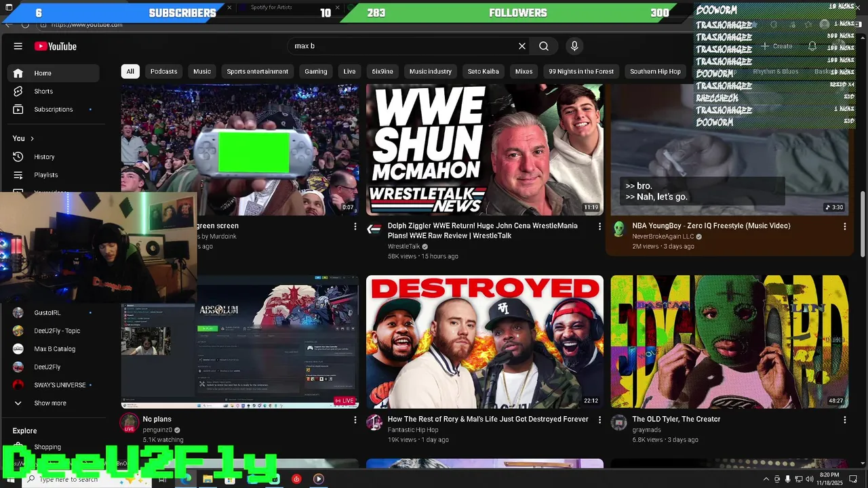Select the '6ix9ine' filter chip
868x488 pixels.
coord(382,71)
